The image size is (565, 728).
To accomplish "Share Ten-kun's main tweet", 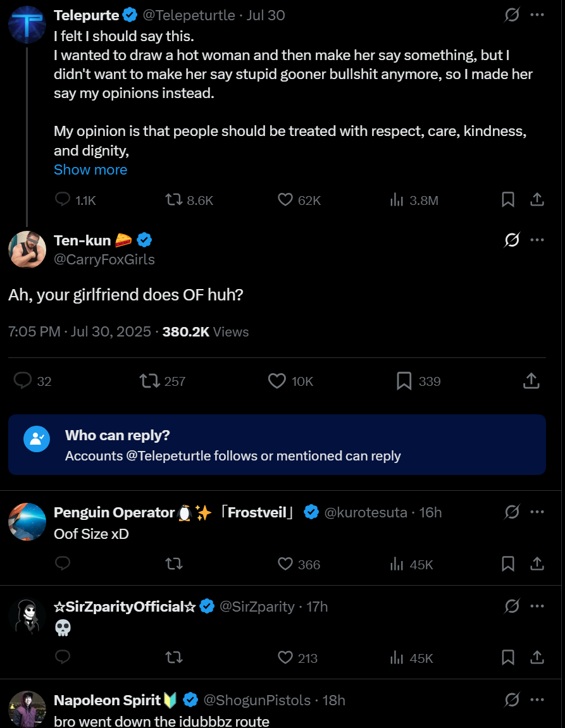I will tap(531, 381).
